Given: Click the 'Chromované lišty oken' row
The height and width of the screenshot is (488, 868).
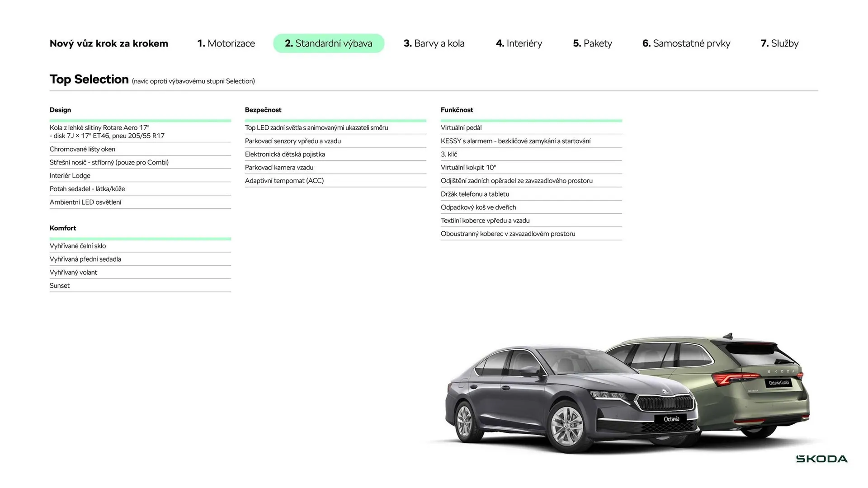Looking at the screenshot, I should [140, 149].
